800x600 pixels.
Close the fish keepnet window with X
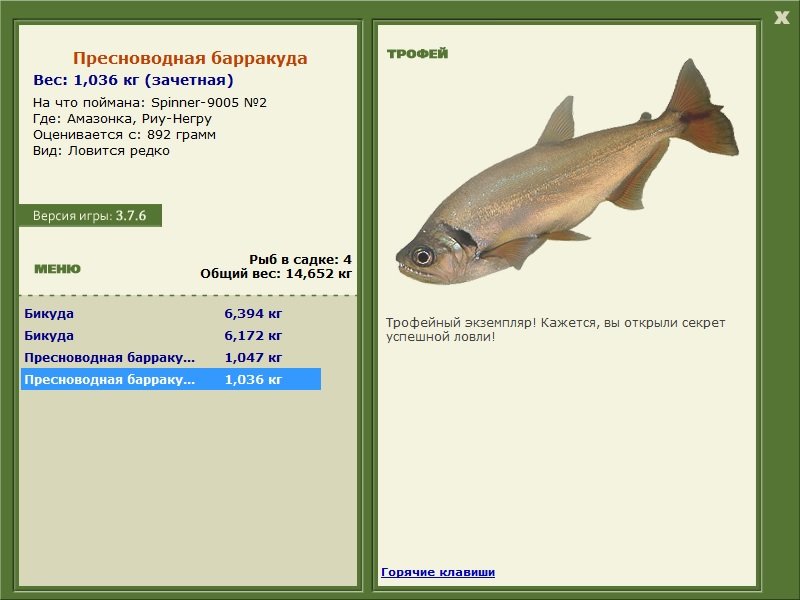(x=781, y=18)
